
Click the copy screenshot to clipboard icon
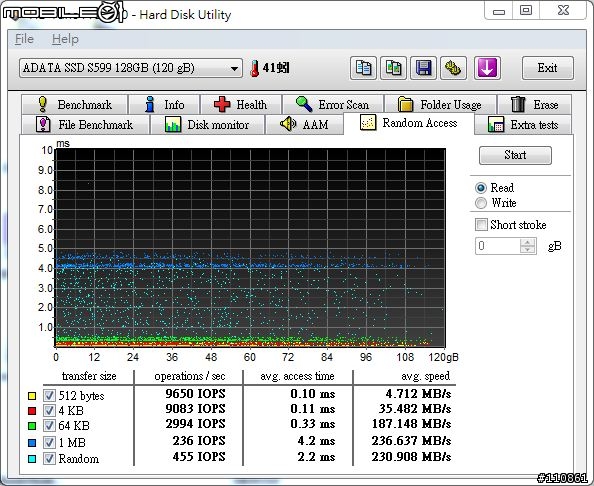[393, 68]
